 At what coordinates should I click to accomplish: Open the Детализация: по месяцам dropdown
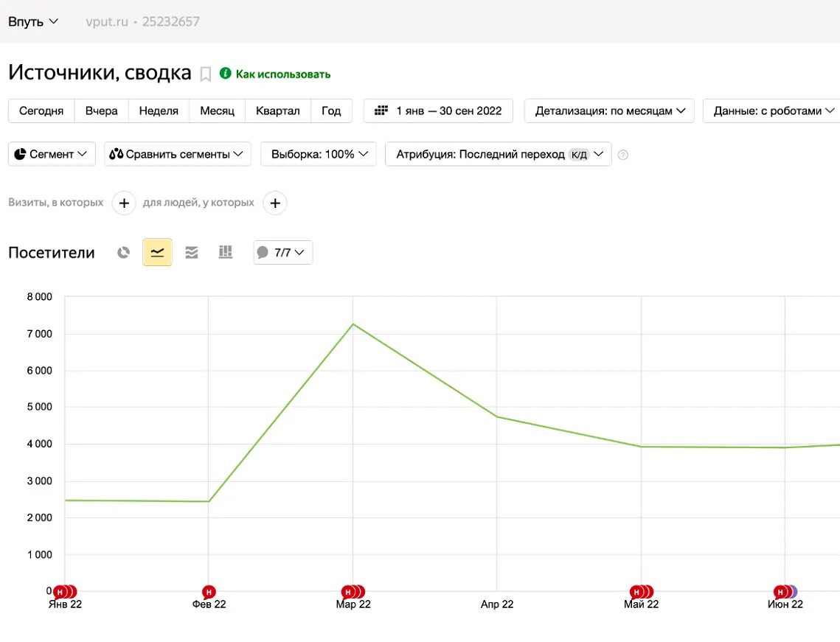click(610, 111)
